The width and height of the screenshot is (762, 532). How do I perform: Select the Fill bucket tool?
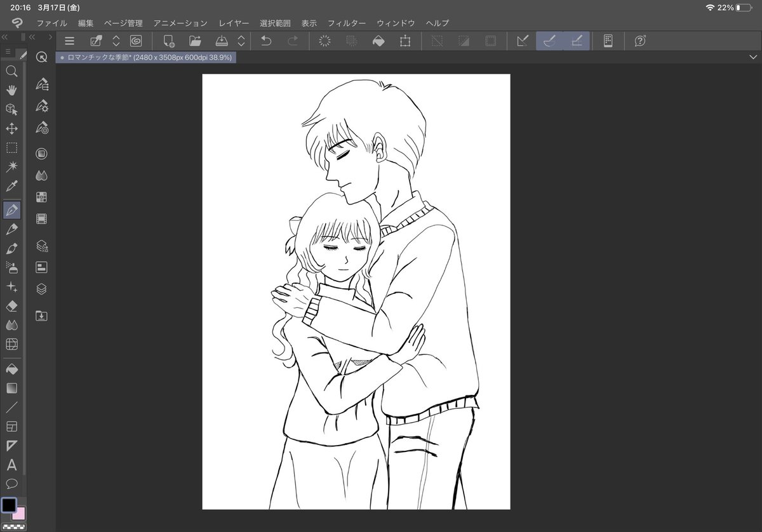[11, 368]
